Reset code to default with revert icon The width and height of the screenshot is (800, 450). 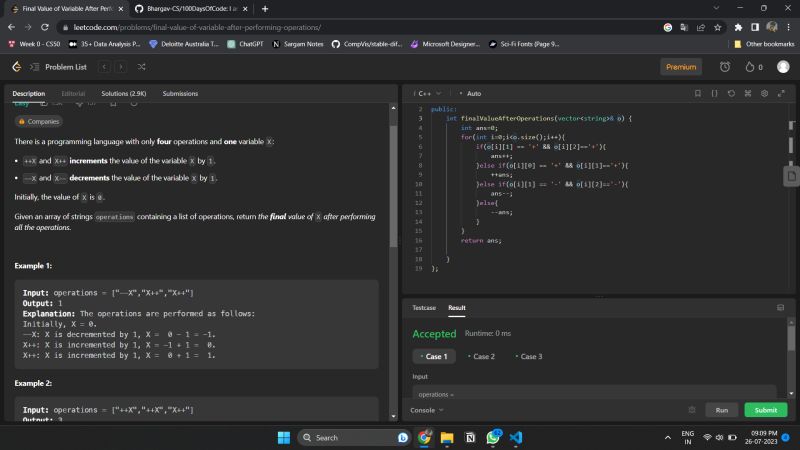click(732, 93)
